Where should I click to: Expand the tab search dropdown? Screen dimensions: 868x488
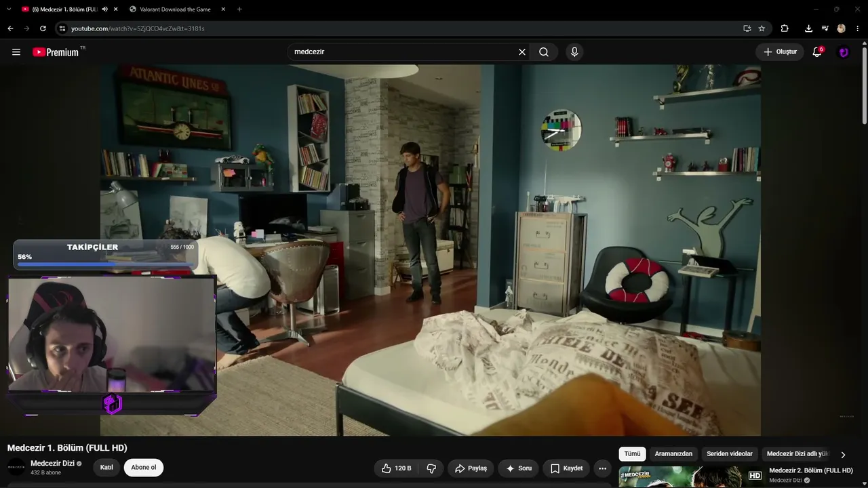[x=9, y=9]
